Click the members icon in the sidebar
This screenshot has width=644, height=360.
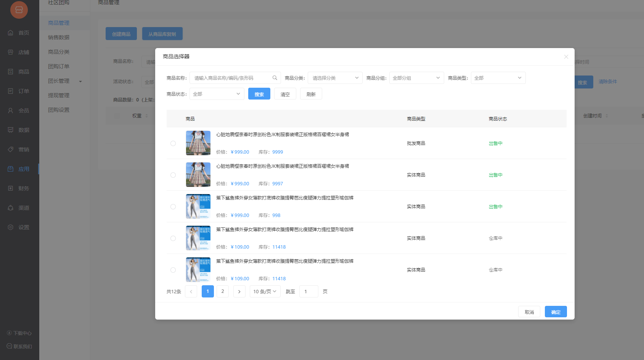click(x=11, y=111)
